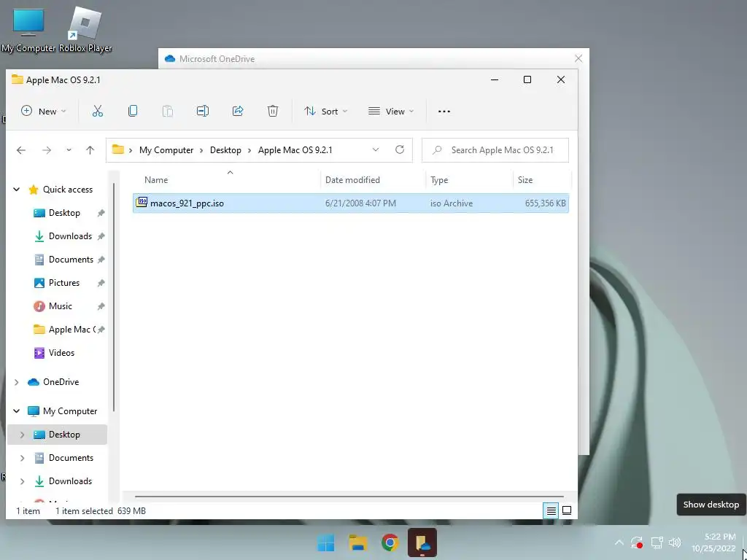Close the Microsoft OneDrive window

(578, 58)
